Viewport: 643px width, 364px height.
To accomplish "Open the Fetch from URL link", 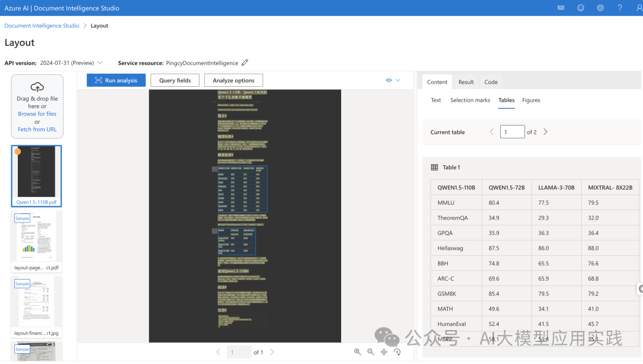I will (x=38, y=130).
